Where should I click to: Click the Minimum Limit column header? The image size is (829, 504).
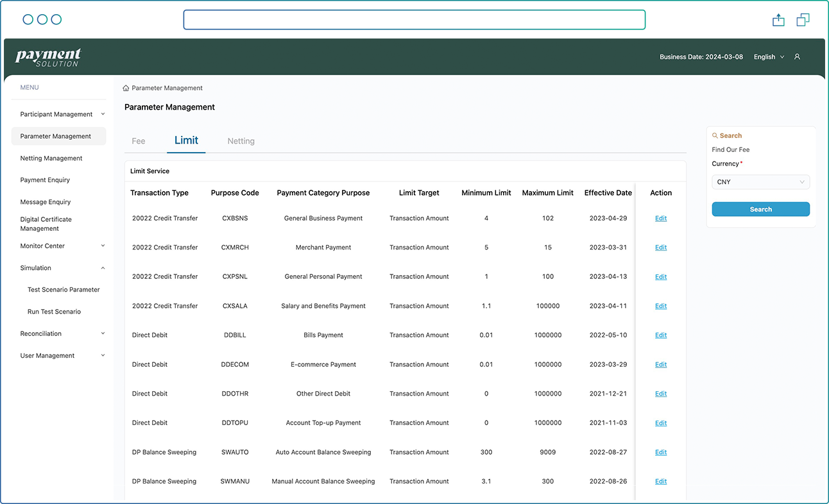pos(486,193)
